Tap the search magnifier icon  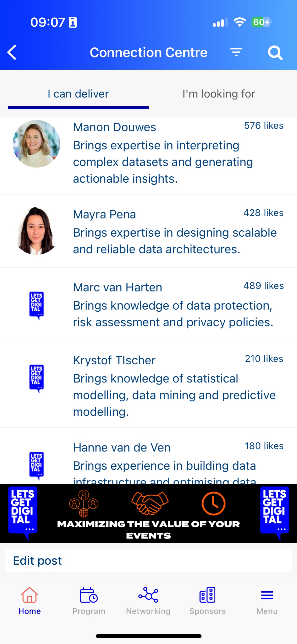(275, 52)
